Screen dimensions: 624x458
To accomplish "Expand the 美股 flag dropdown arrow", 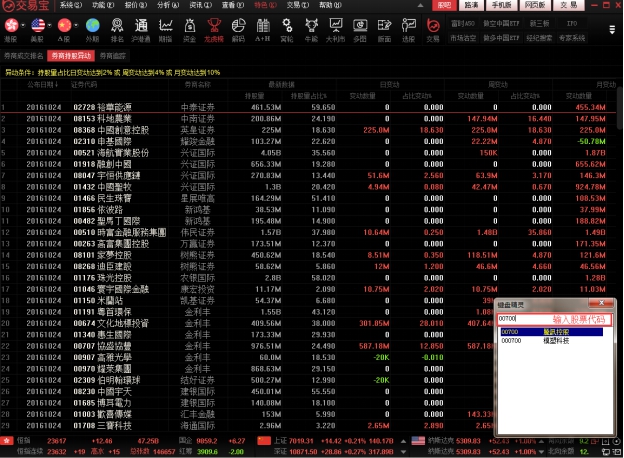I will (51, 23).
